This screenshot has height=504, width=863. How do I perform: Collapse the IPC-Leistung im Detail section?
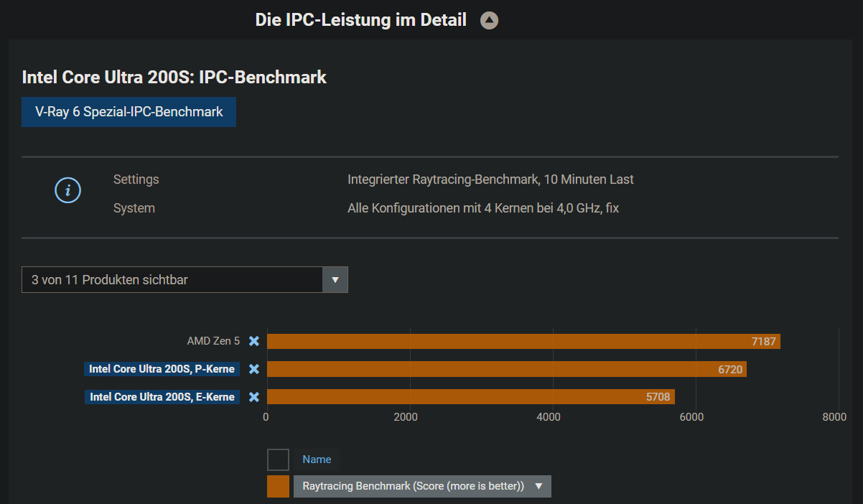pyautogui.click(x=489, y=21)
